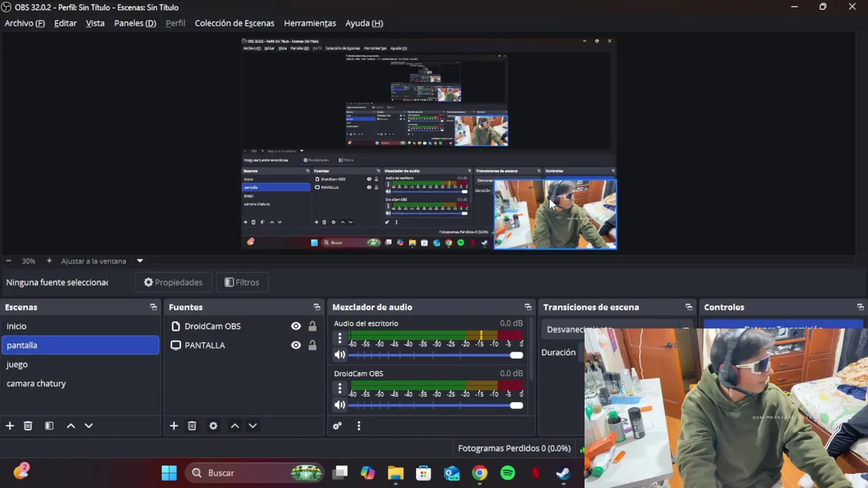The image size is (868, 488).
Task: Open Colección de Escenas menu
Action: tap(235, 23)
